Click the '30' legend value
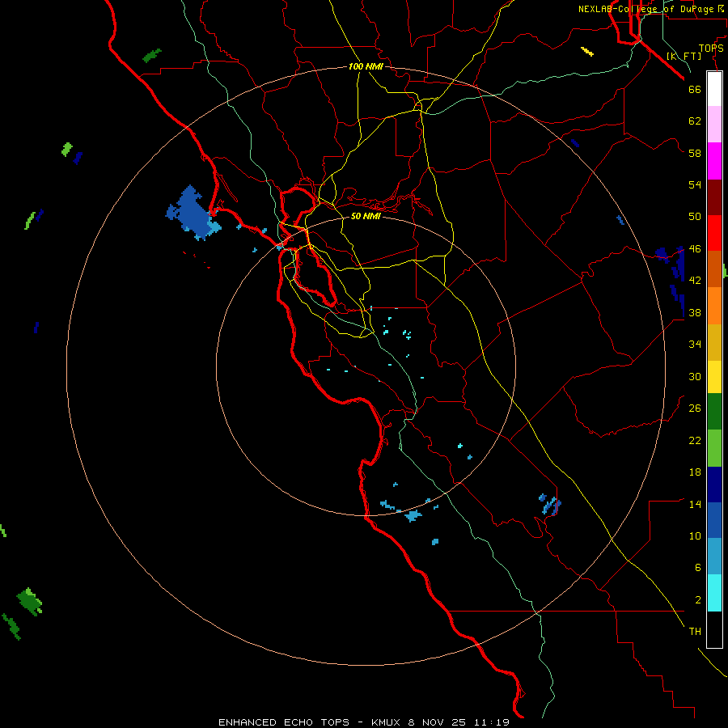The image size is (728, 728). pos(695,376)
